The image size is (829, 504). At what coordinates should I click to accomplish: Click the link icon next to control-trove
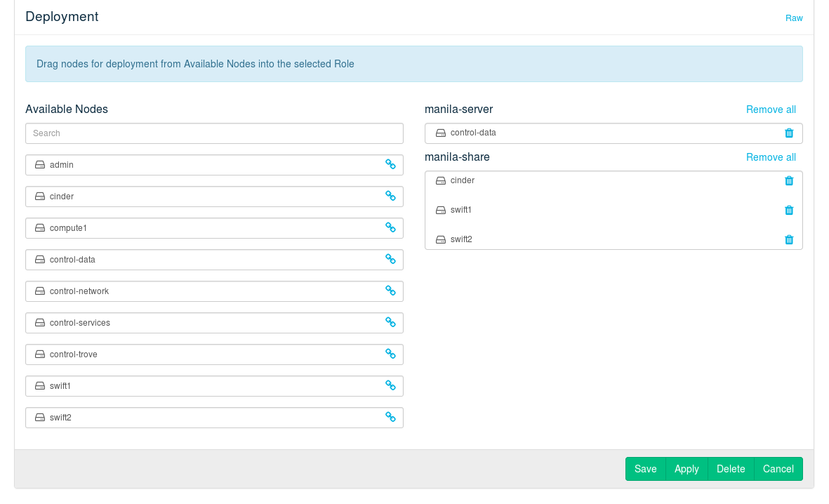[390, 354]
